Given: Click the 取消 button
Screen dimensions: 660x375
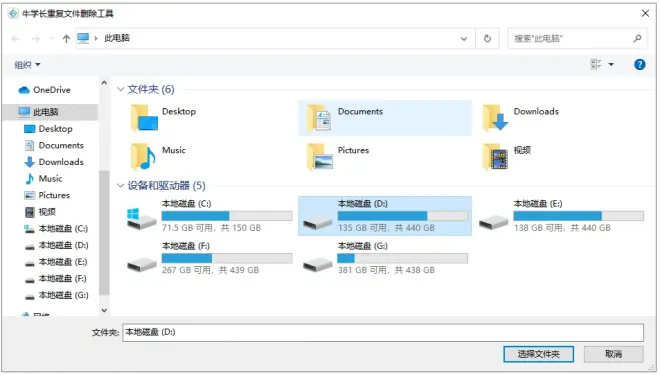Looking at the screenshot, I should 613,354.
